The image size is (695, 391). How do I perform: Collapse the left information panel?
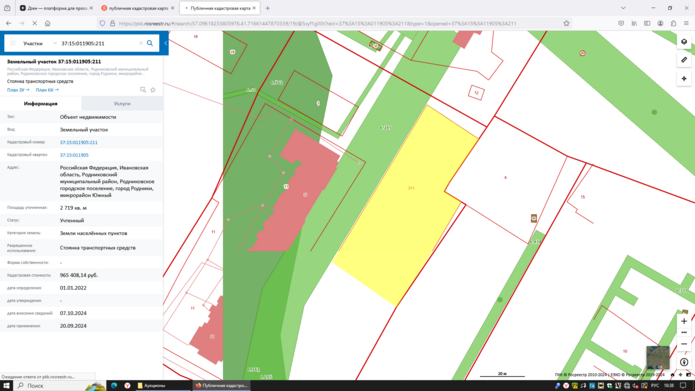tap(165, 43)
